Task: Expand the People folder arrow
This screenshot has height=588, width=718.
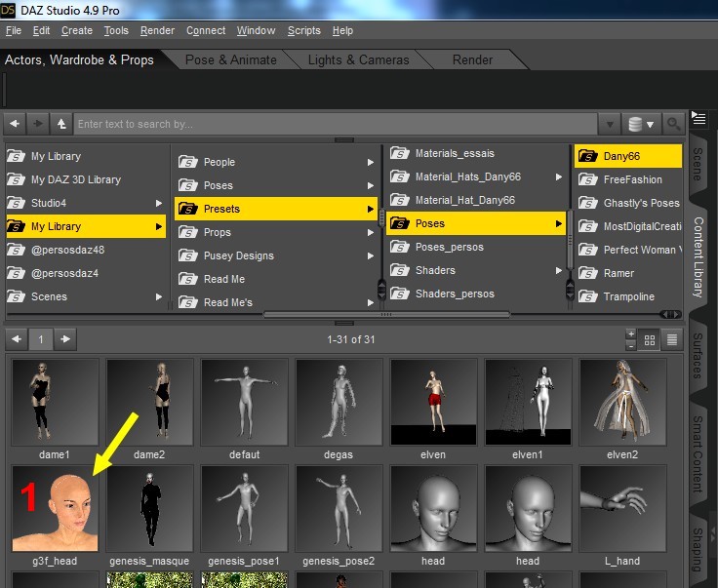Action: 370,162
